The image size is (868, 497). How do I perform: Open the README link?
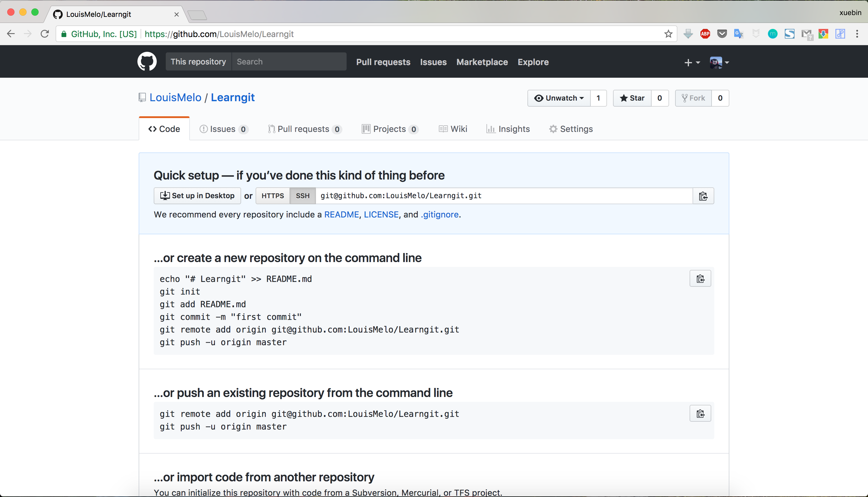341,214
